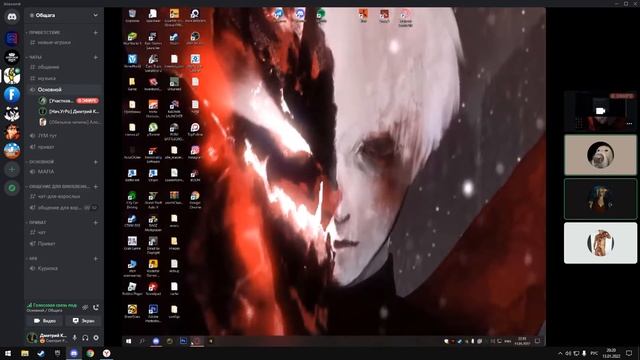Open the blue Fortnite 'F' server
Screen dimensions: 640x360
[12, 95]
